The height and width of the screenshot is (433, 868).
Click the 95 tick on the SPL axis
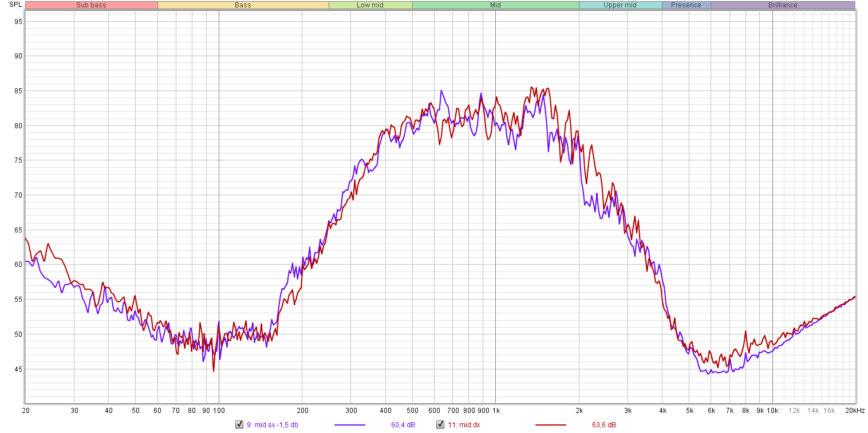[x=18, y=21]
